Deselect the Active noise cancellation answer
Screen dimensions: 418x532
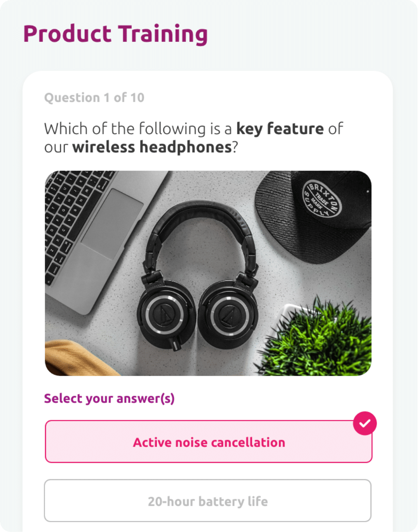pyautogui.click(x=208, y=442)
